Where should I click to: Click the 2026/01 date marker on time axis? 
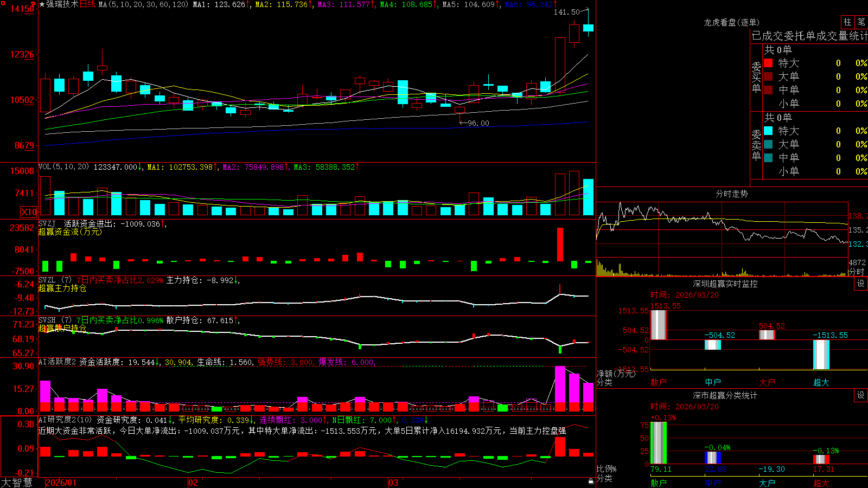click(x=61, y=483)
